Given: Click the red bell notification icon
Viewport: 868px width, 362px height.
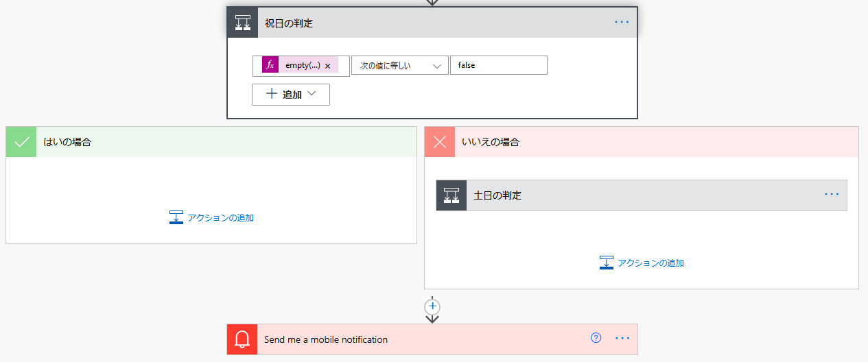Looking at the screenshot, I should click(x=242, y=339).
